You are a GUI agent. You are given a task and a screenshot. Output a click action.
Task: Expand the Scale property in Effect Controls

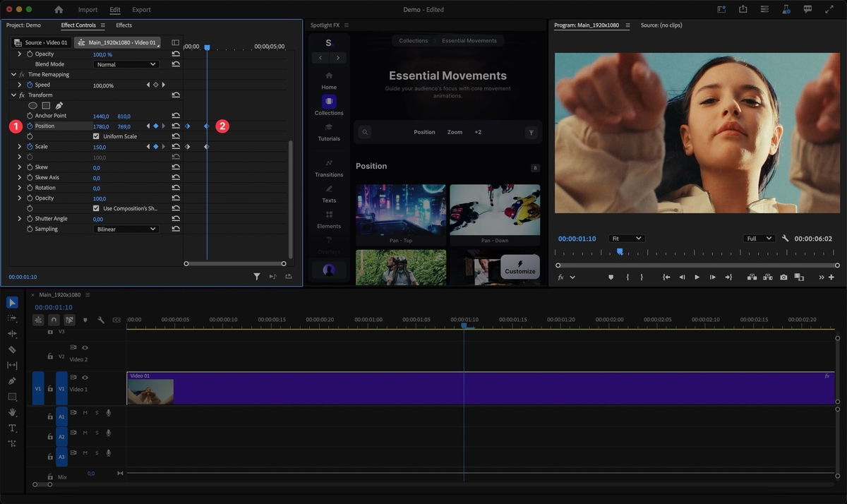pos(20,146)
